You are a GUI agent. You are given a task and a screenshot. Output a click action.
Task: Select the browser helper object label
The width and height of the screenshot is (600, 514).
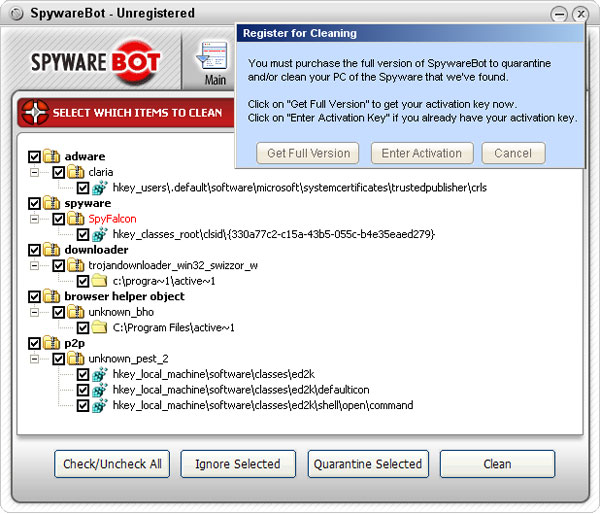(124, 296)
